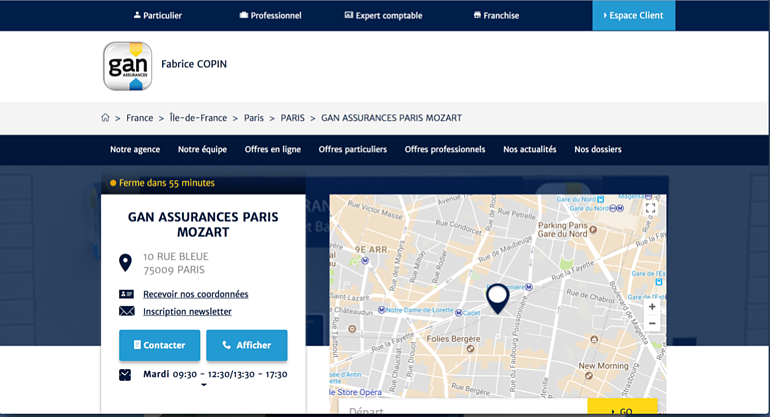
Task: Click the Parking Paris Gare du Nord marker
Action: point(593,229)
